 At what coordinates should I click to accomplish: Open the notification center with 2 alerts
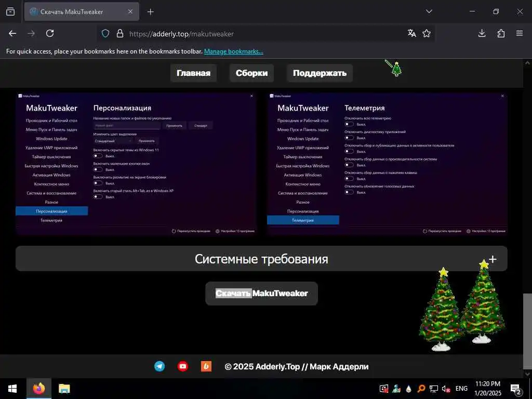click(x=516, y=389)
